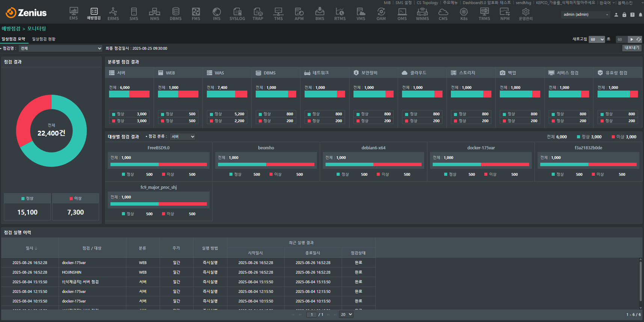Select the 일상점검 요약 tab
Viewport: 644px width, 322px height.
14,39
